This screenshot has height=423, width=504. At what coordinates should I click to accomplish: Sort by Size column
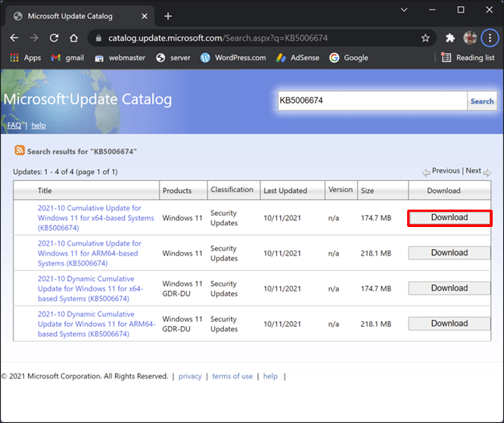click(367, 191)
